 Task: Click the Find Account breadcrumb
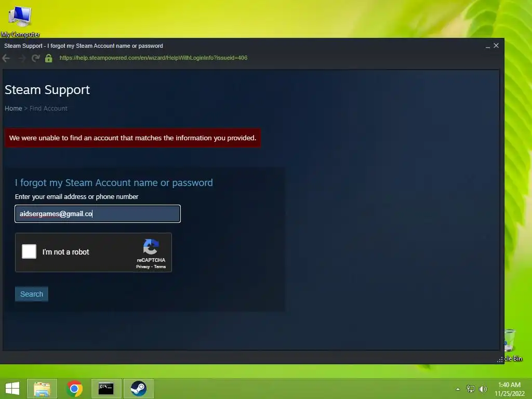coord(48,108)
